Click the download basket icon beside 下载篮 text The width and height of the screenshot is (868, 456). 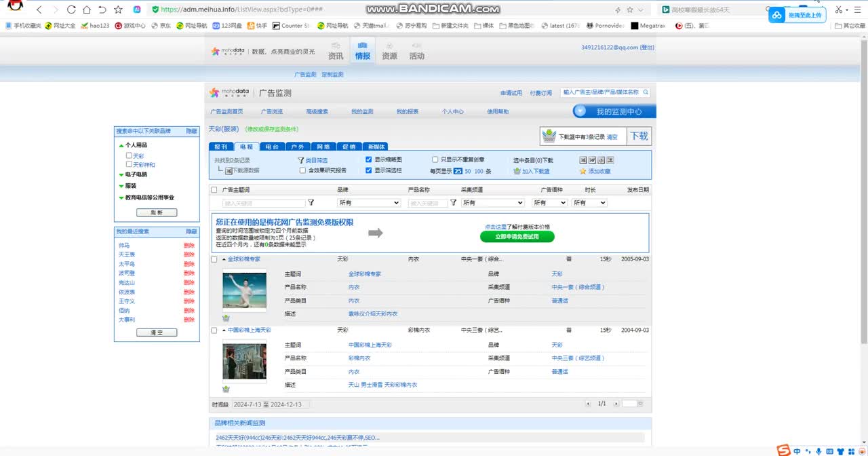[x=549, y=136]
